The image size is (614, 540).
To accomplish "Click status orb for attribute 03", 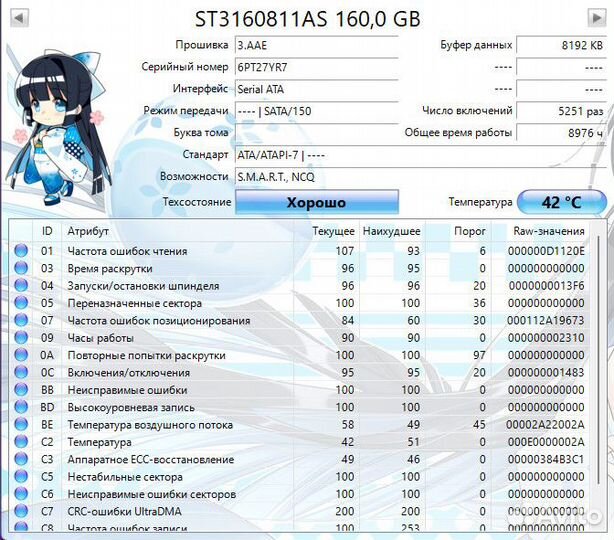I will click(21, 268).
